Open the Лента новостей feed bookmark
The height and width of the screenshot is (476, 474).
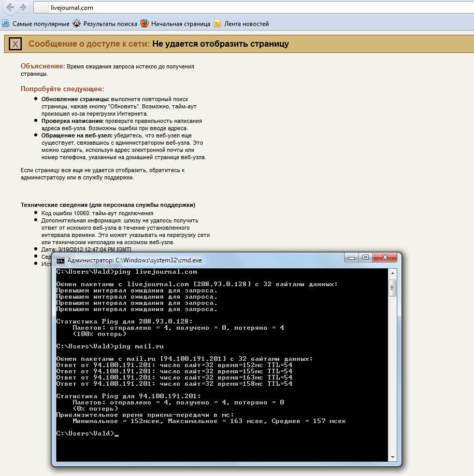(241, 24)
